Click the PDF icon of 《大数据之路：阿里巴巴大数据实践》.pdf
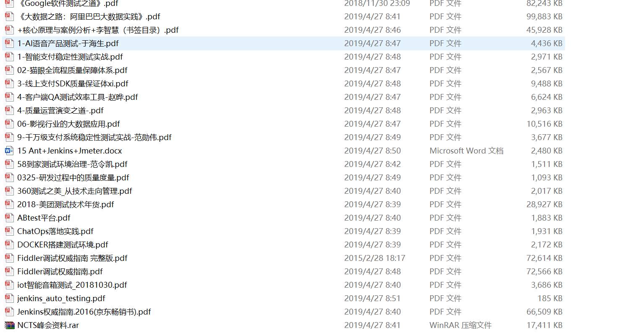Viewport: 644px width, 333px height. point(9,16)
